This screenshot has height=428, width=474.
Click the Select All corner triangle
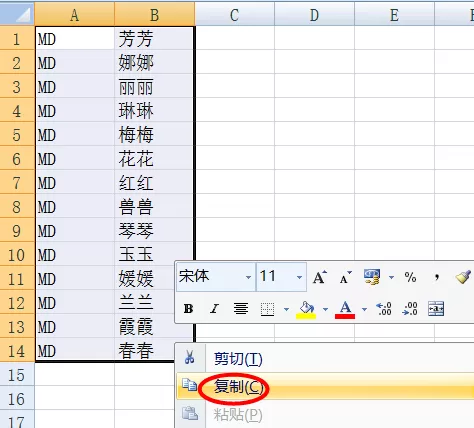(x=17, y=14)
